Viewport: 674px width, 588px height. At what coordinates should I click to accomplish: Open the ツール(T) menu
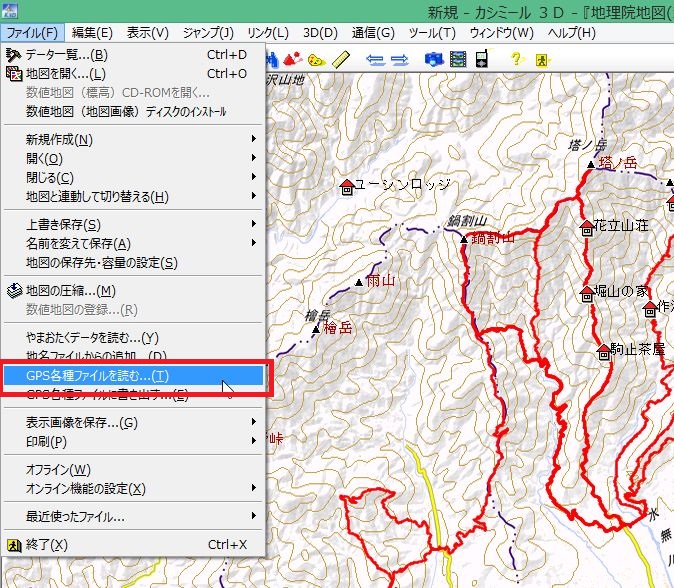pos(432,33)
